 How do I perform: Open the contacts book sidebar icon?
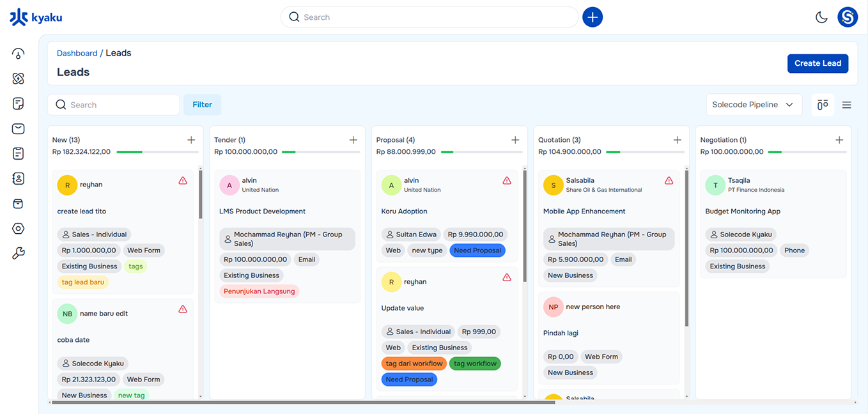(x=18, y=178)
